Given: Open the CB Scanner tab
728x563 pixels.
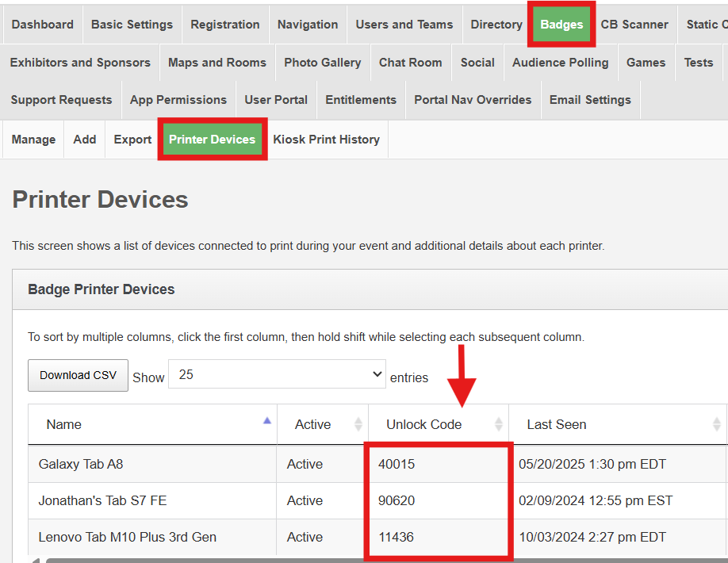Looking at the screenshot, I should pos(634,25).
